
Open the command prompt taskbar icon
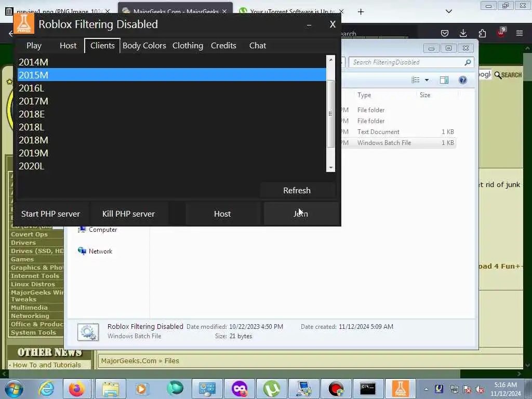(368, 389)
